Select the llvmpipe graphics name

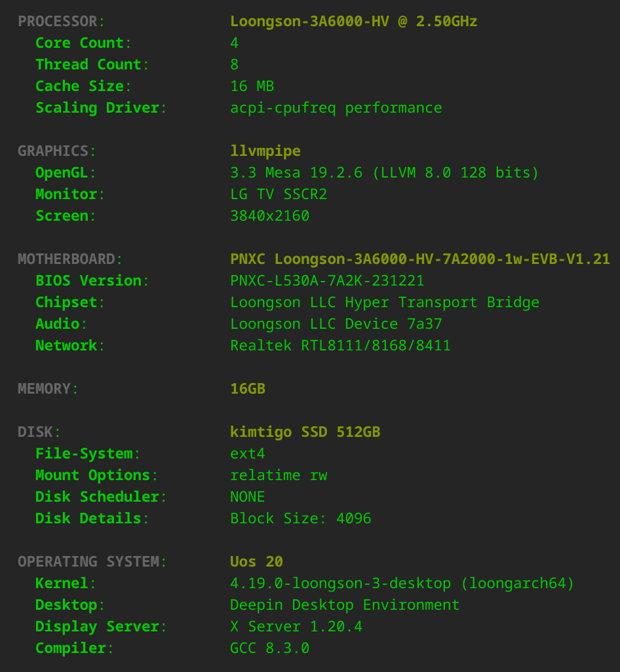tap(265, 151)
